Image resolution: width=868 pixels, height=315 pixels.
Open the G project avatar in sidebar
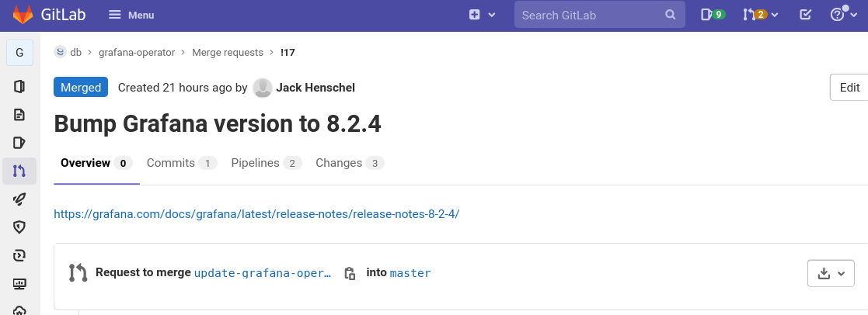tap(20, 53)
